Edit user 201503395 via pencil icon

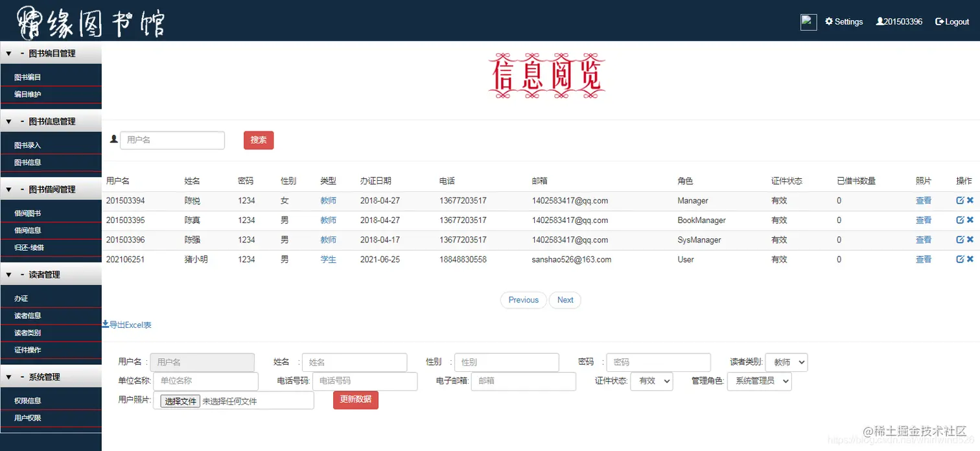click(x=960, y=220)
